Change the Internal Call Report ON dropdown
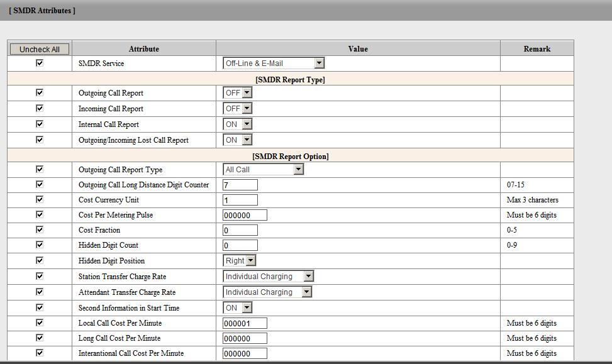Screen dimensions: 612x364 click(x=238, y=124)
